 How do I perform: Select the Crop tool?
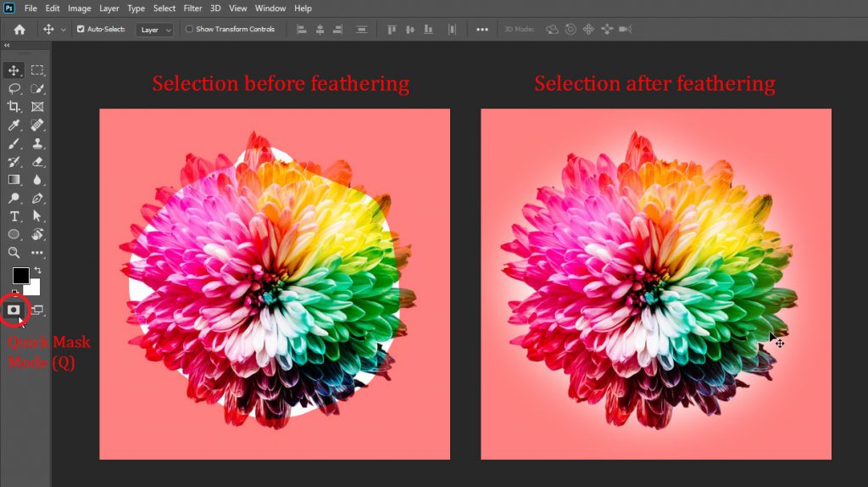(x=14, y=107)
